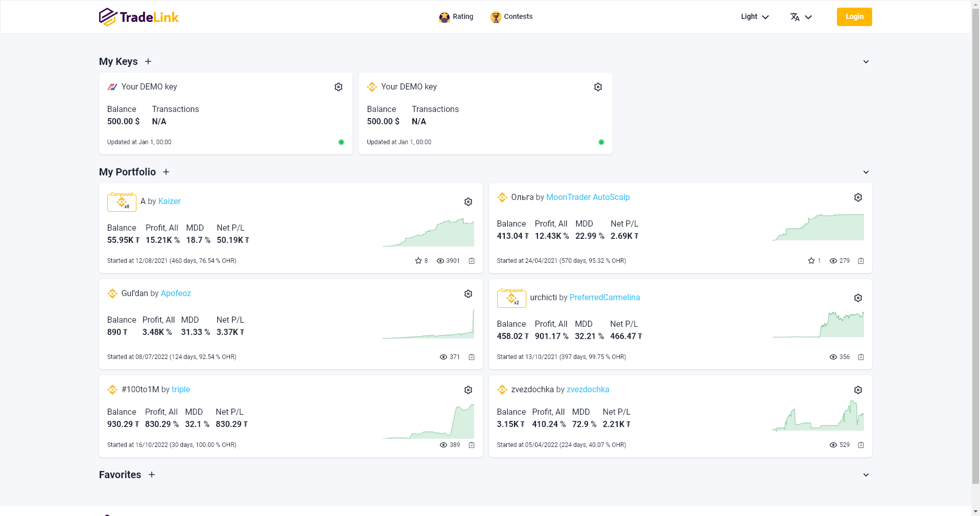Viewport: 980px width, 516px height.
Task: Open Ольга portfolio equity chart
Action: click(818, 227)
